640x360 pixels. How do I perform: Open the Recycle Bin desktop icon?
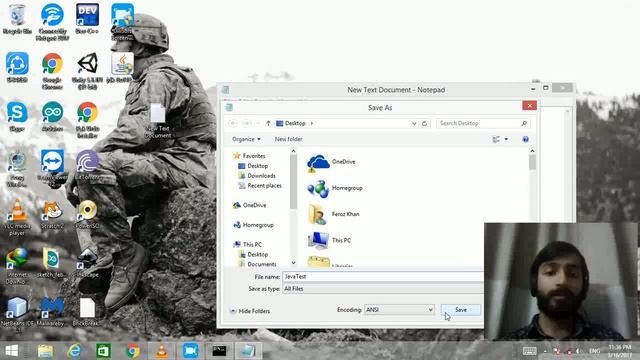(x=17, y=20)
